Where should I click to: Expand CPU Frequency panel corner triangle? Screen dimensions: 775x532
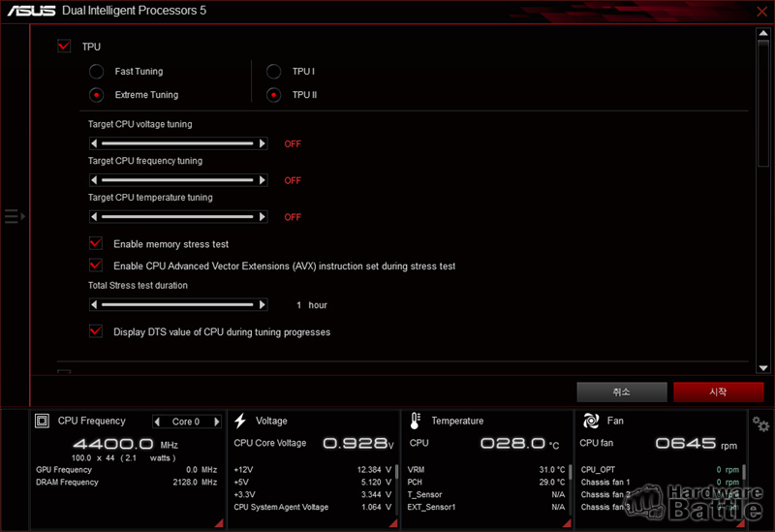tap(219, 523)
